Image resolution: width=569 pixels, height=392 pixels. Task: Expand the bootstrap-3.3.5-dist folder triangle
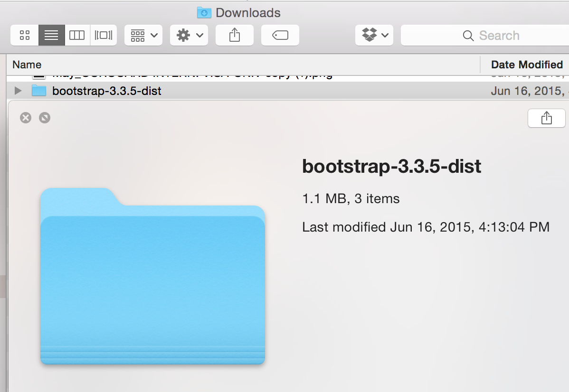click(x=18, y=91)
